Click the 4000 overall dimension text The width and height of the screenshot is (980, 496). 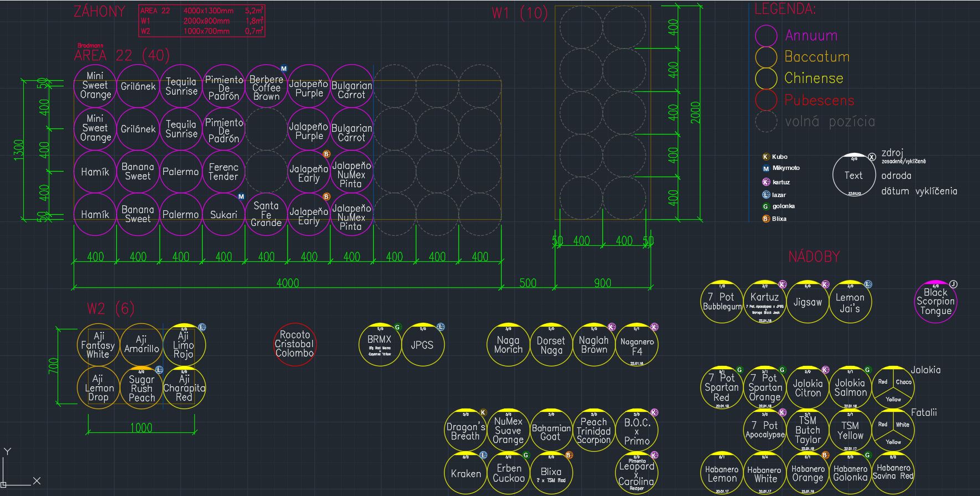pos(287,283)
